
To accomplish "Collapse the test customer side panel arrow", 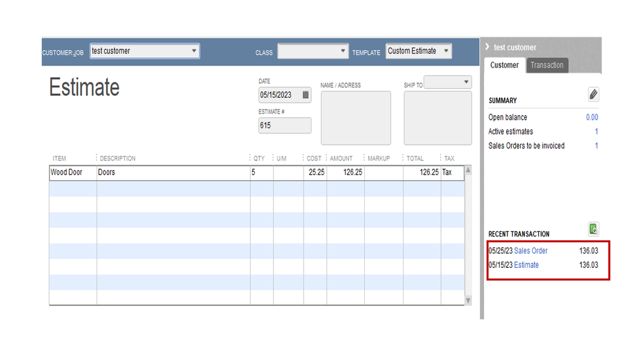I will (487, 47).
